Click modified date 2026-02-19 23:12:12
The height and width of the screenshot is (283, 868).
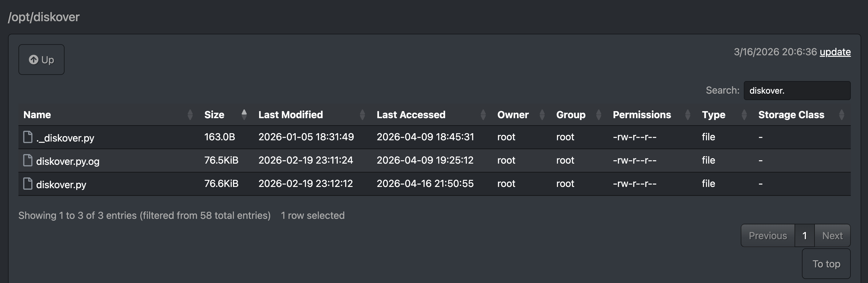tap(306, 183)
